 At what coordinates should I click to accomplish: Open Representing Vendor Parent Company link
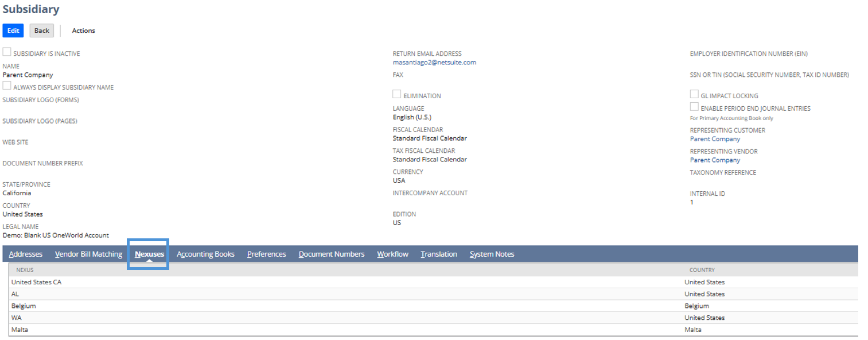715,160
